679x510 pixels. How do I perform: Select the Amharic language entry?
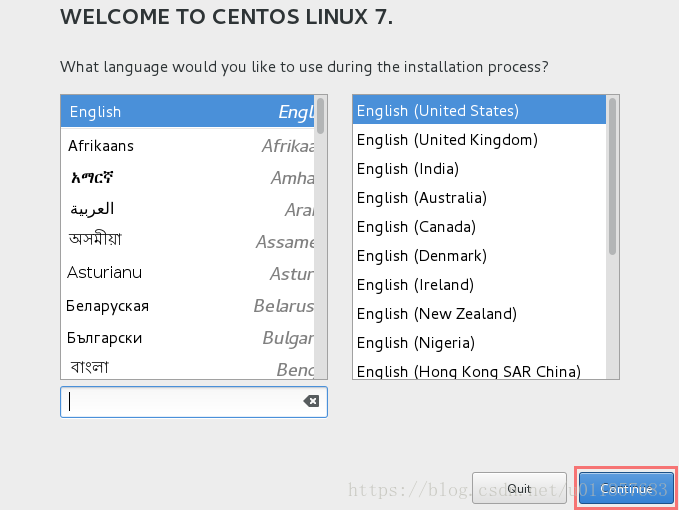[x=188, y=178]
